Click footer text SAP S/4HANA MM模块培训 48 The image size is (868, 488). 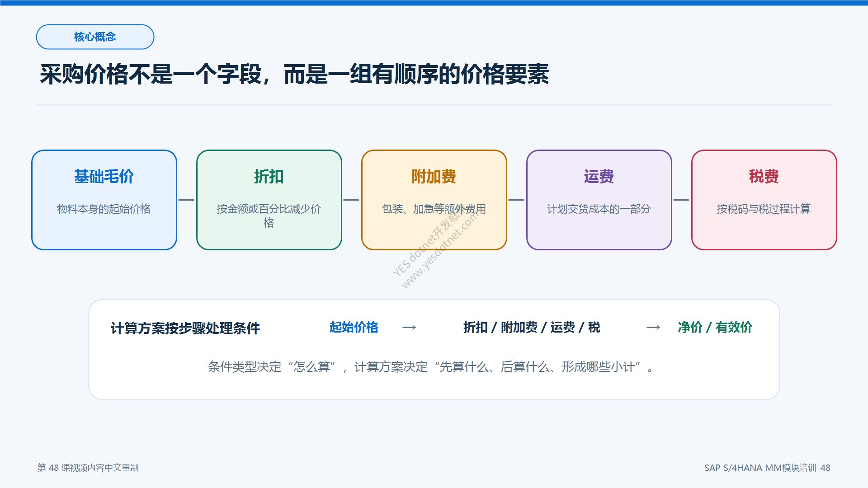click(767, 468)
